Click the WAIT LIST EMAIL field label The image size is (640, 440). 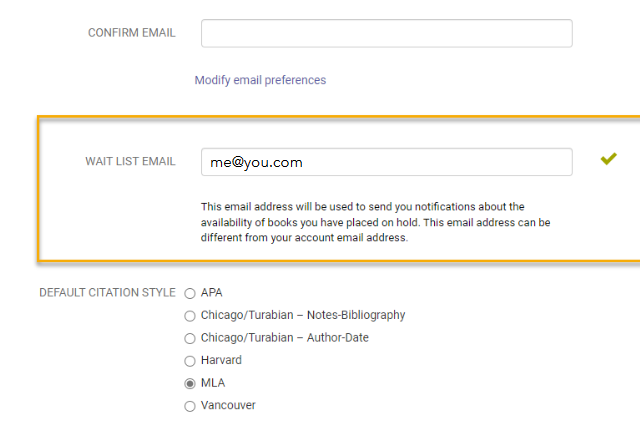click(x=130, y=162)
